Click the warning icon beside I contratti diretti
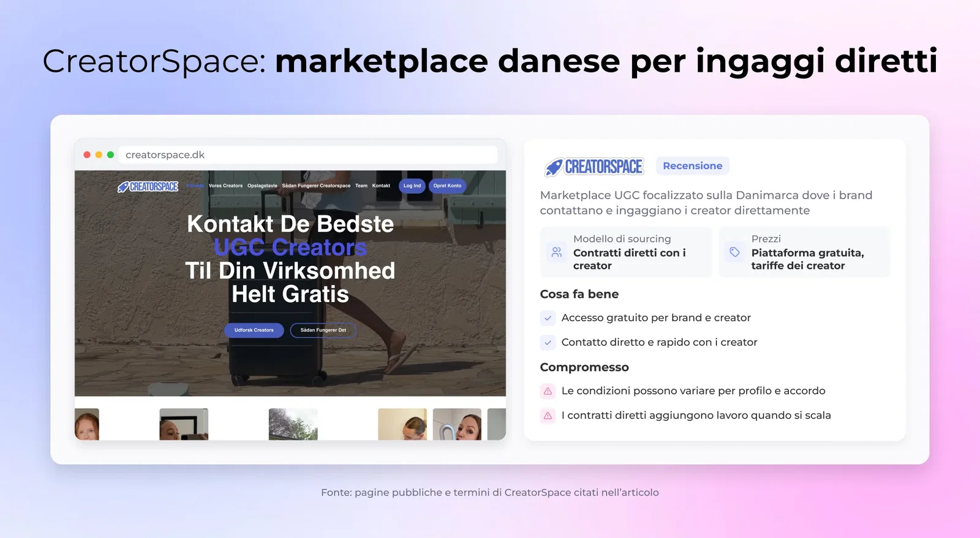This screenshot has height=538, width=980. pyautogui.click(x=548, y=415)
